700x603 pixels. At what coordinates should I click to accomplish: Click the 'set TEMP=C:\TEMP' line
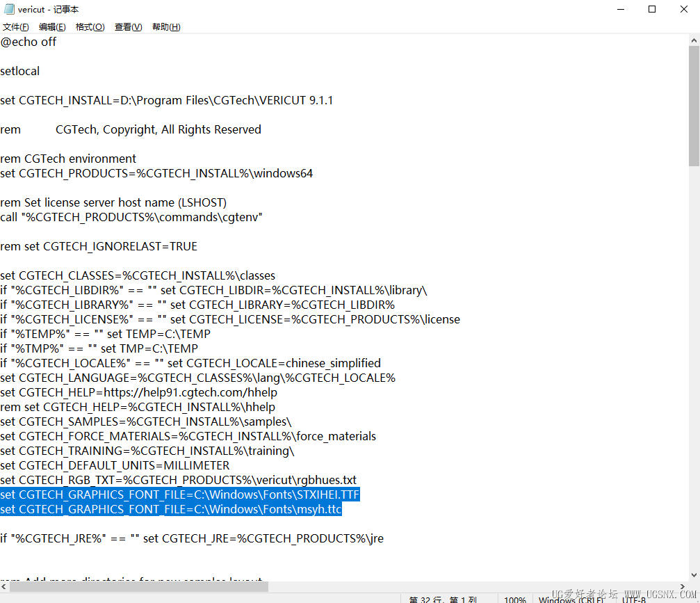(106, 334)
